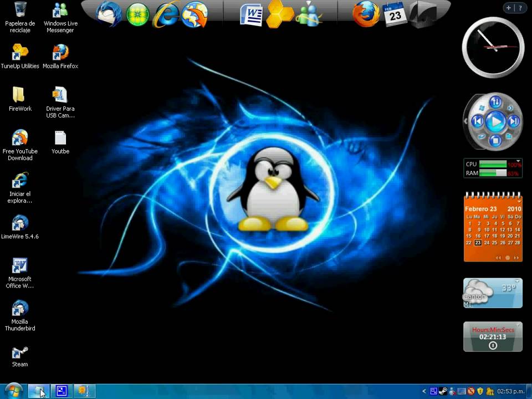
Task: Click the red no-entry icon in the system tray
Action: click(x=471, y=391)
